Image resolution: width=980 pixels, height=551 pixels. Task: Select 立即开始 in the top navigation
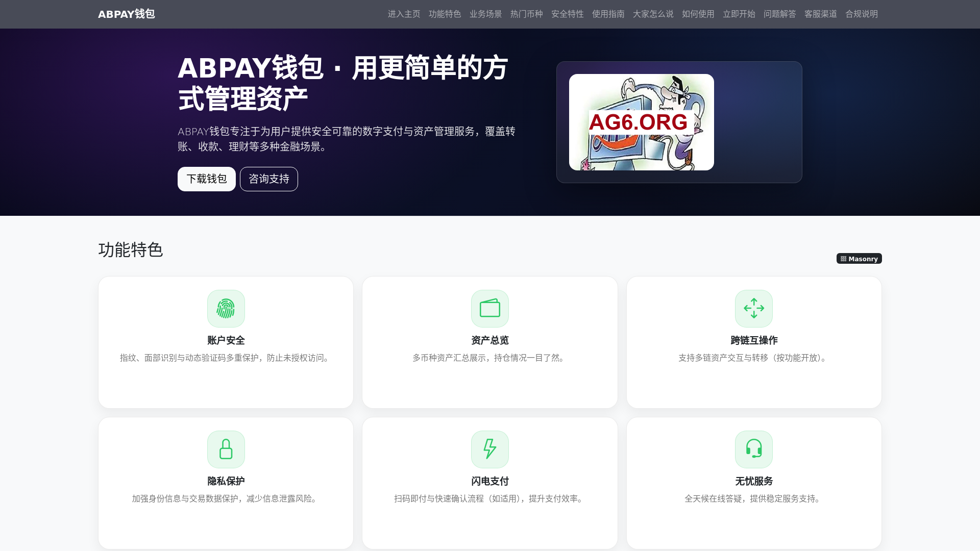[739, 14]
